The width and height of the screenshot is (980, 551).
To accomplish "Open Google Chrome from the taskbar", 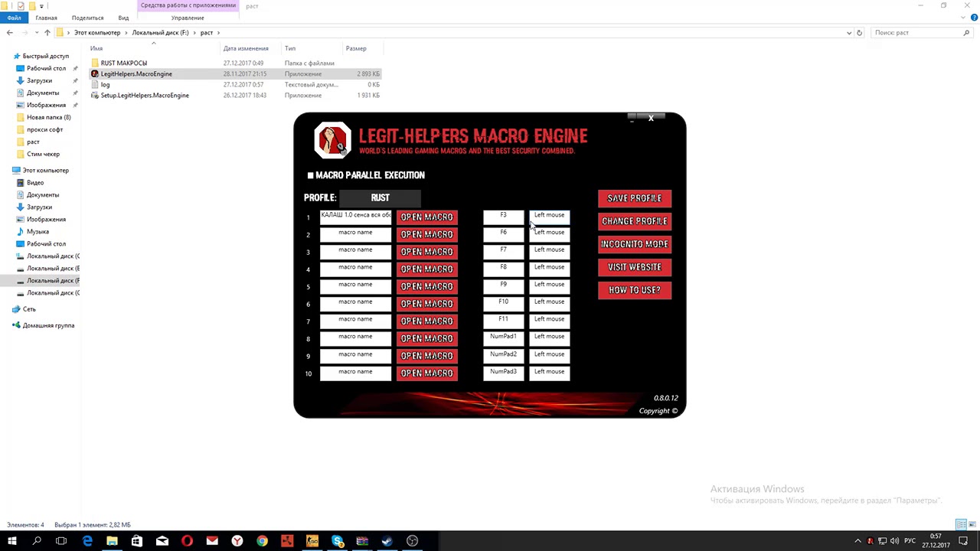I will 262,541.
